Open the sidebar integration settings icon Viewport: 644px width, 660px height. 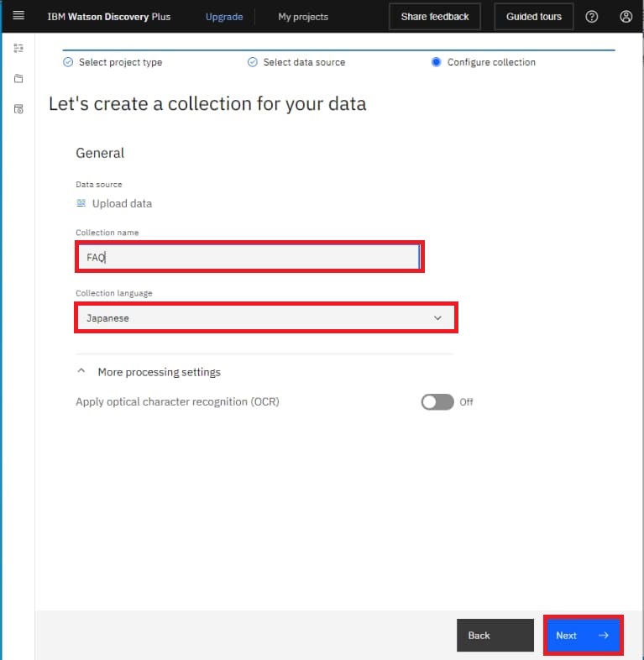pyautogui.click(x=18, y=48)
